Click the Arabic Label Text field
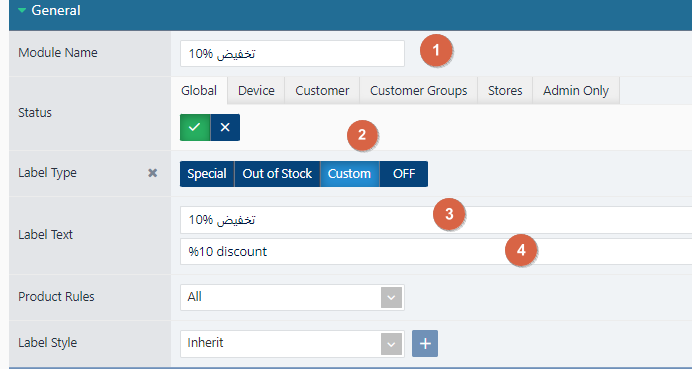 [436, 220]
